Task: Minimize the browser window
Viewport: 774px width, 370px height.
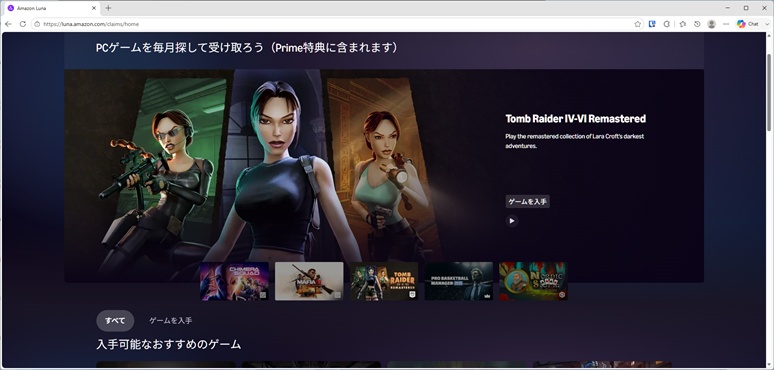Action: [728, 8]
